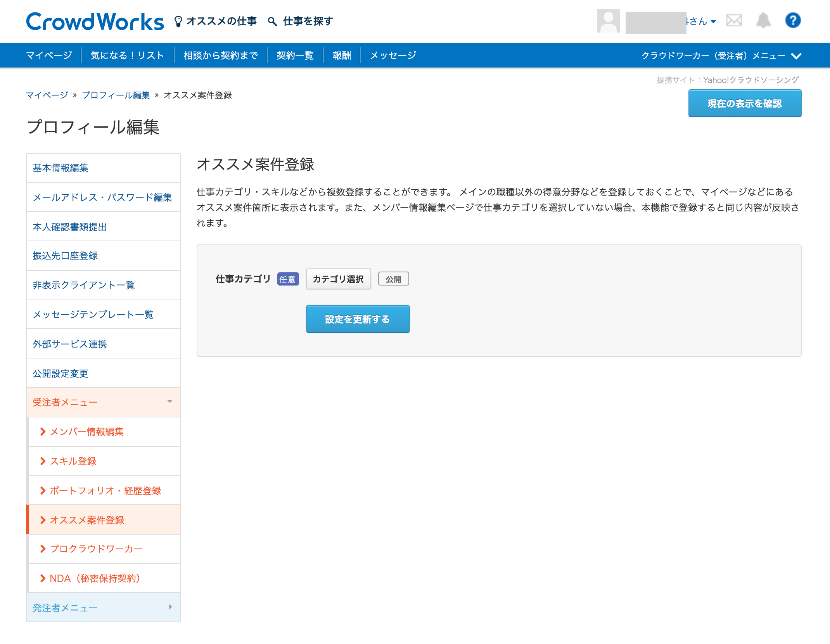This screenshot has width=830, height=644.
Task: Open the スキル登録 sidebar link
Action: [73, 461]
